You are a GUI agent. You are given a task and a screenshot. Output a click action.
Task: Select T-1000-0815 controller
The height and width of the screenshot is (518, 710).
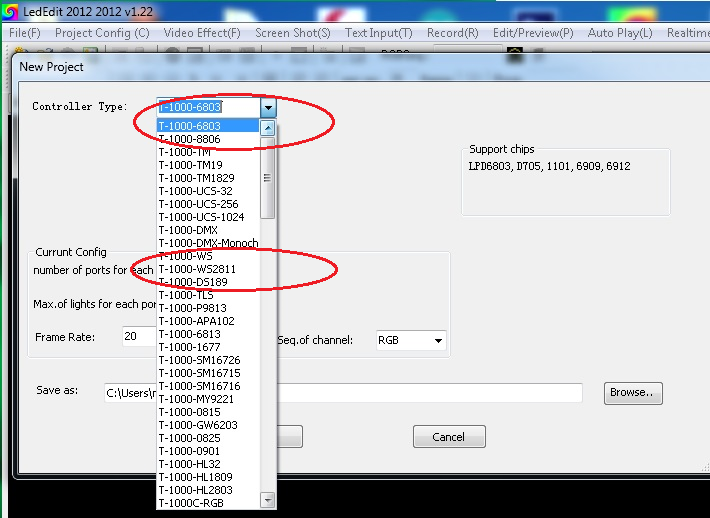point(208,412)
